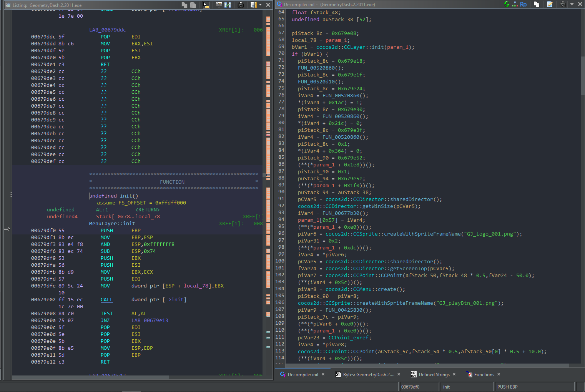
Task: Click the Listing horizontal scrollbar
Action: point(90,377)
